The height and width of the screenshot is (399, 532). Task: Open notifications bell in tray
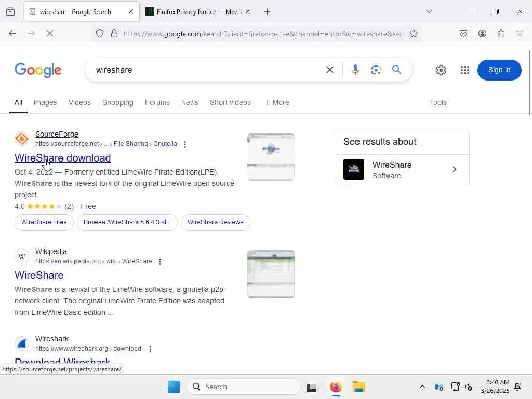[x=518, y=387]
